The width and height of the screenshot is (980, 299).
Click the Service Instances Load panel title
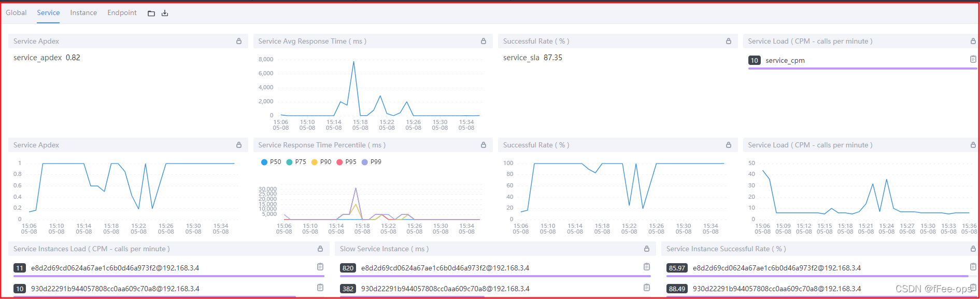coord(92,249)
